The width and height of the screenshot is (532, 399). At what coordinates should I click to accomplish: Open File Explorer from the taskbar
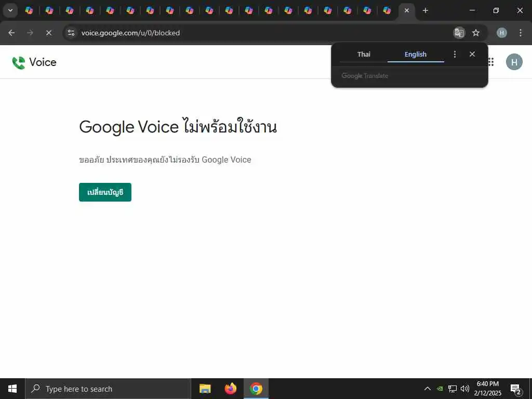pos(205,389)
